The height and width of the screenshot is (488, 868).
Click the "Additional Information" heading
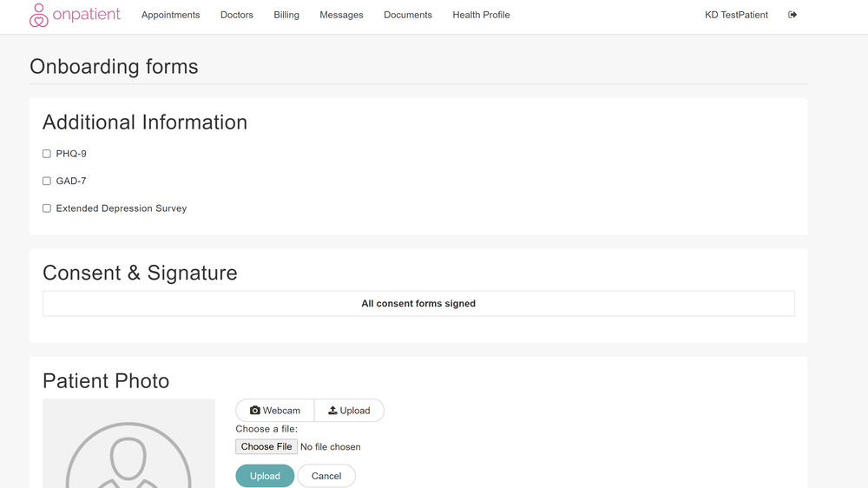pyautogui.click(x=145, y=122)
